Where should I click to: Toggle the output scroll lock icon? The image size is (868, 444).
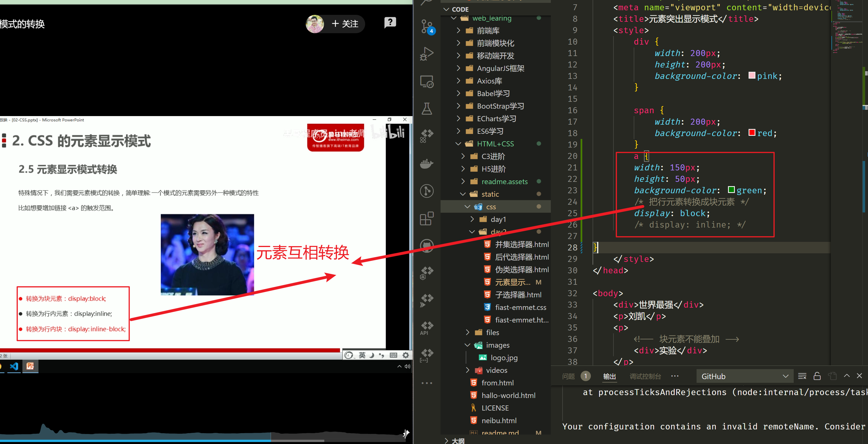point(817,376)
